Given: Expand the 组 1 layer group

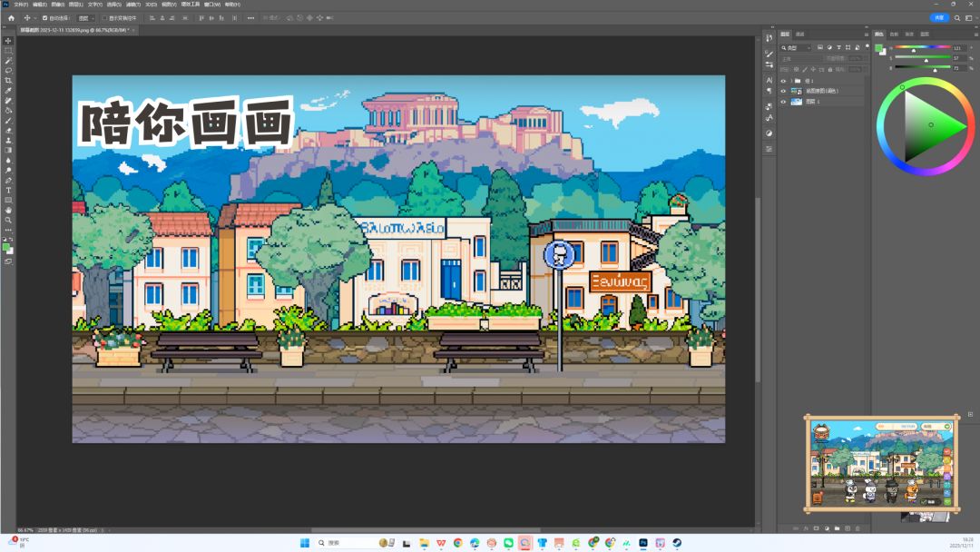Looking at the screenshot, I should 791,81.
